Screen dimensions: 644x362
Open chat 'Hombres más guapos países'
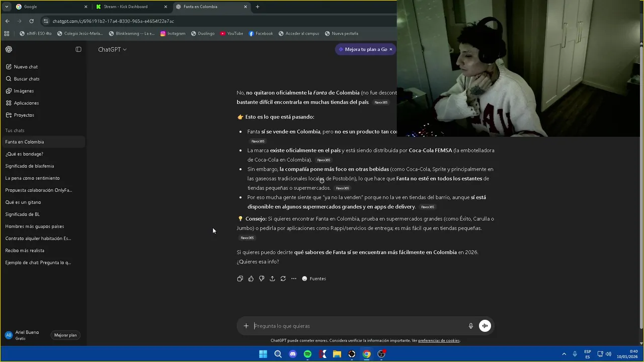tap(43, 226)
